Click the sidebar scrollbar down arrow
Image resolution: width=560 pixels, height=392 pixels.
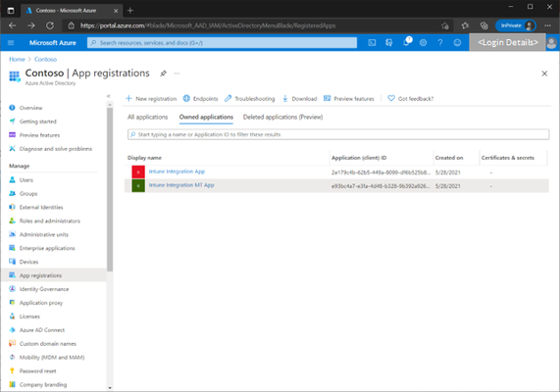(110, 387)
